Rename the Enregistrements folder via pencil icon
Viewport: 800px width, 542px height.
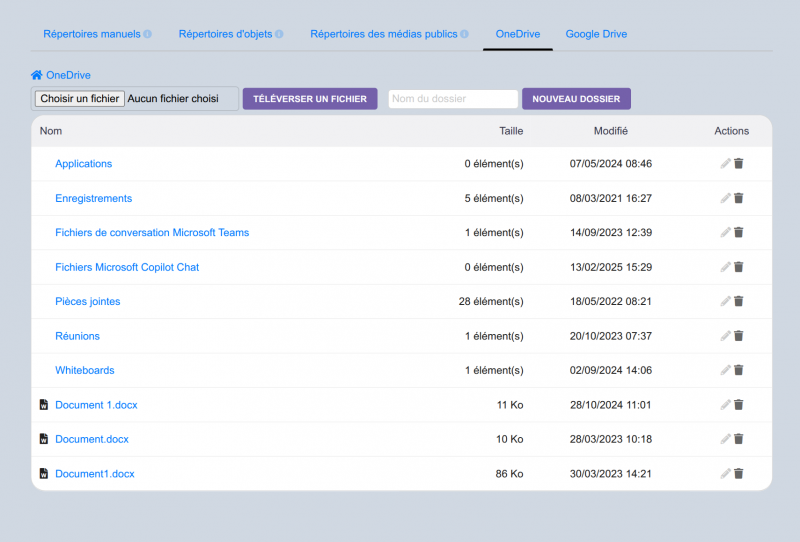[725, 198]
